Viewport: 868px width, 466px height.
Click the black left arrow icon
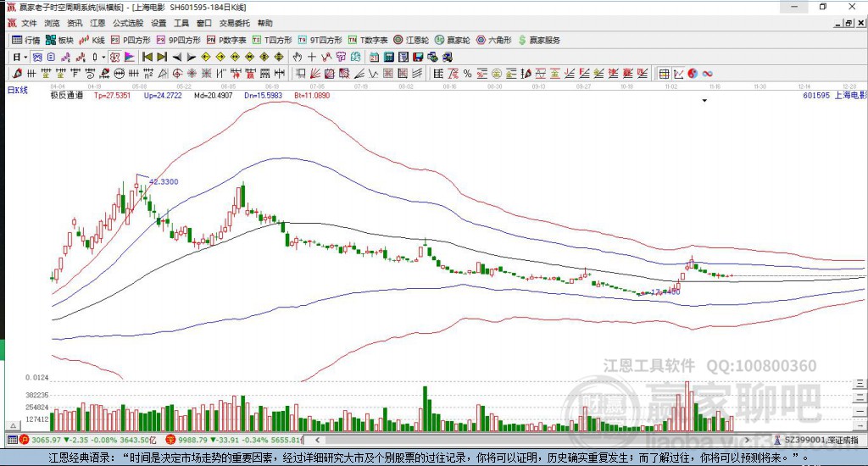(177, 57)
